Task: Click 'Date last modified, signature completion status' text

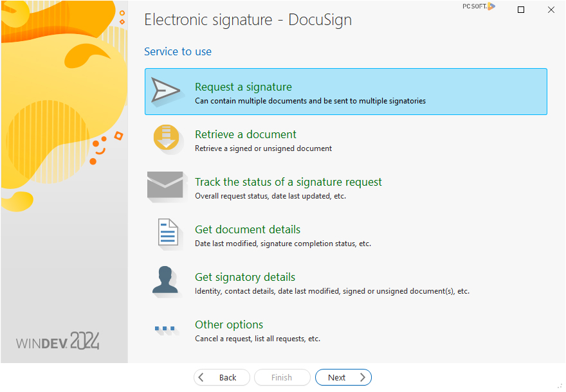Action: [x=283, y=244]
